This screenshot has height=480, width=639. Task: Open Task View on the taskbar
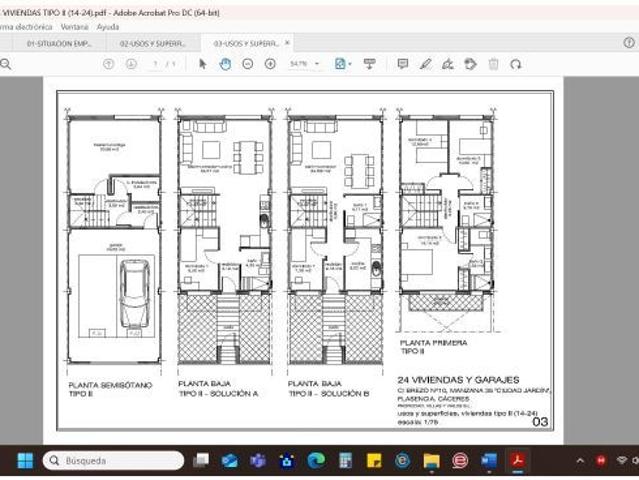click(x=201, y=460)
